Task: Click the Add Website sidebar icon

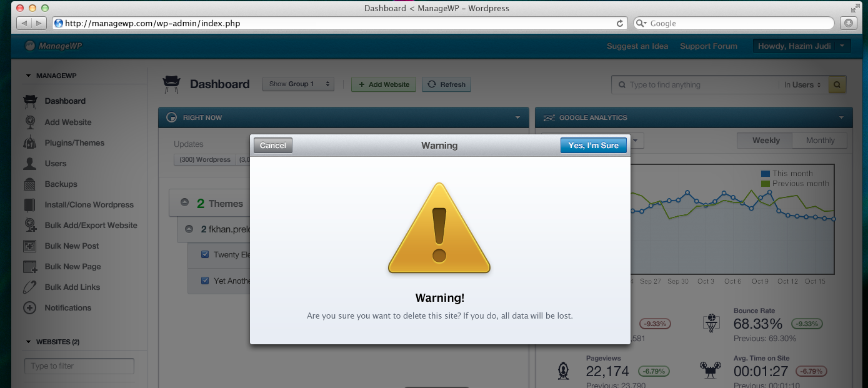Action: tap(30, 122)
